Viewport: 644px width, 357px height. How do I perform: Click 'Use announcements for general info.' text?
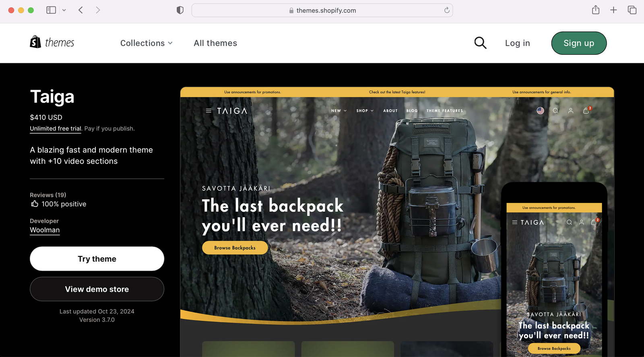[541, 92]
